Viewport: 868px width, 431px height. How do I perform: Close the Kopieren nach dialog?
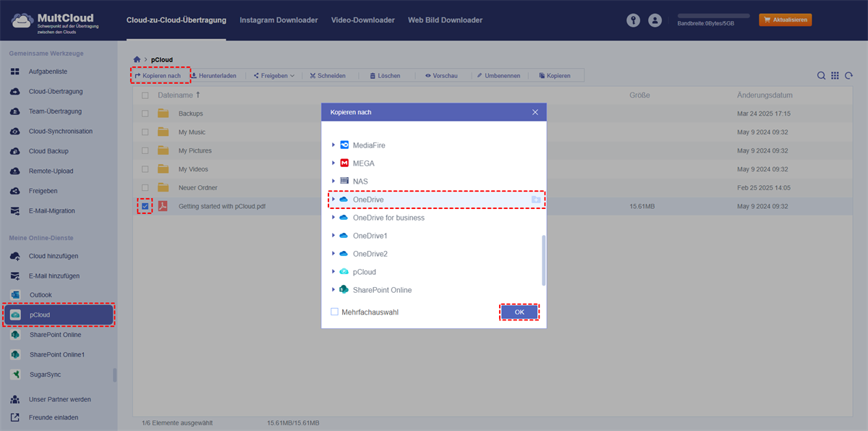click(535, 112)
